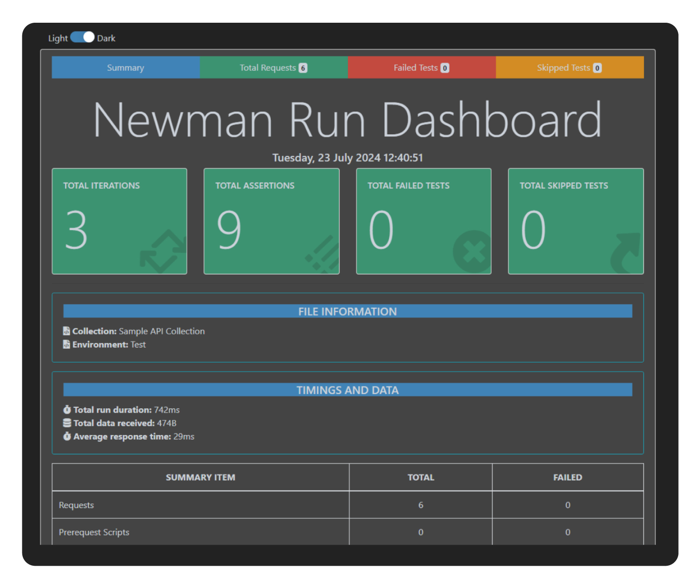This screenshot has width=700, height=588.
Task: Switch to the Total Requests tab
Action: [x=273, y=67]
